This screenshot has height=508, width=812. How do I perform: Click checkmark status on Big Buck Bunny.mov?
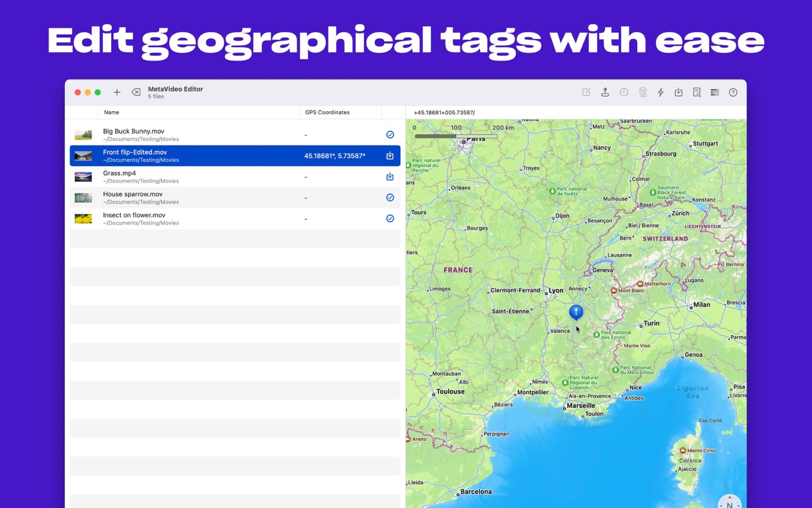[x=390, y=135]
